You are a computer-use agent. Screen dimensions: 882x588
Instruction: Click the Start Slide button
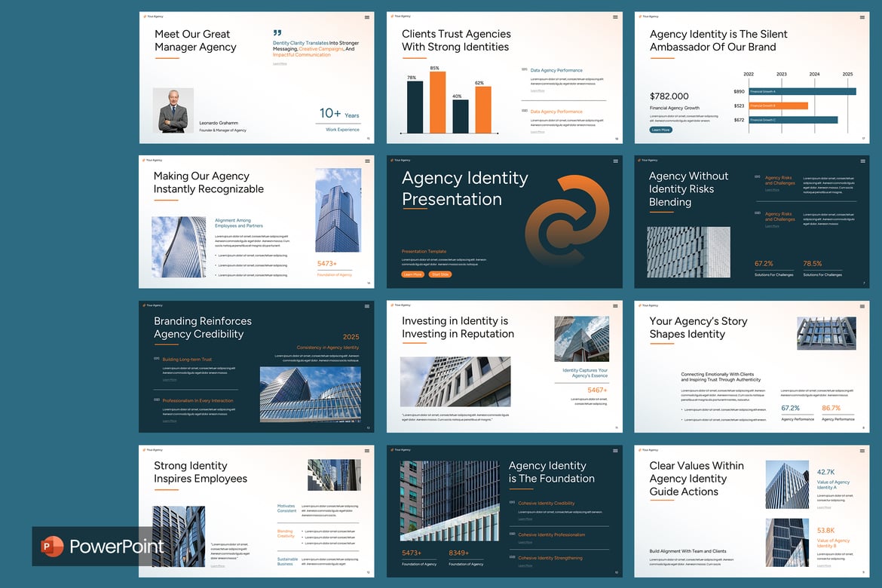[440, 274]
